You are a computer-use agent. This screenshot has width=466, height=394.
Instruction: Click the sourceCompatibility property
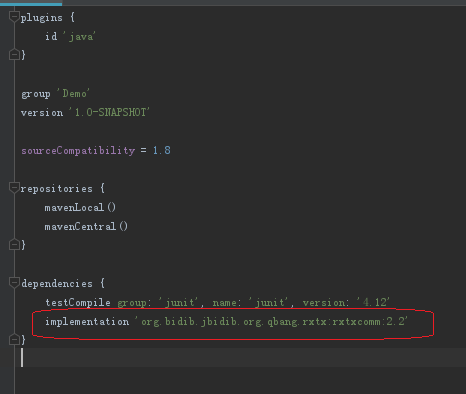click(78, 151)
